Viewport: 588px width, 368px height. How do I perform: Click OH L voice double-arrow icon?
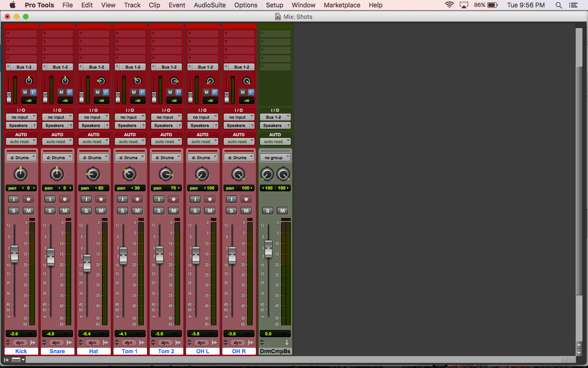(215, 343)
